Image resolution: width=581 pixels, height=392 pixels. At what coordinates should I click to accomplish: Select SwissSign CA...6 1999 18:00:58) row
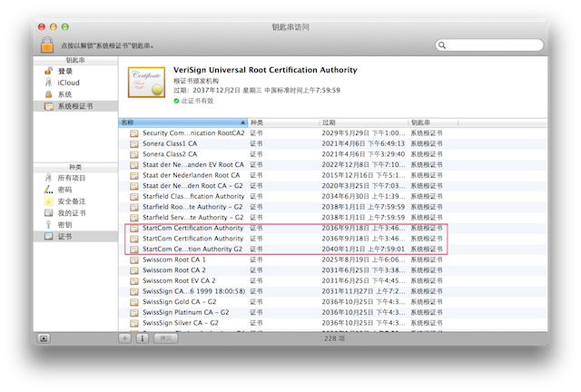pos(333,291)
